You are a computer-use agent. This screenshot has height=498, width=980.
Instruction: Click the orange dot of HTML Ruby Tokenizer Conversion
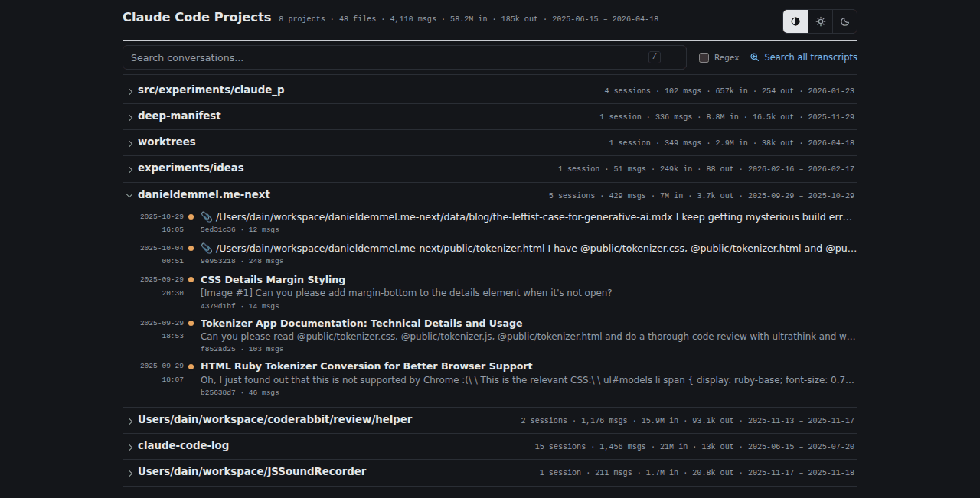pyautogui.click(x=191, y=366)
